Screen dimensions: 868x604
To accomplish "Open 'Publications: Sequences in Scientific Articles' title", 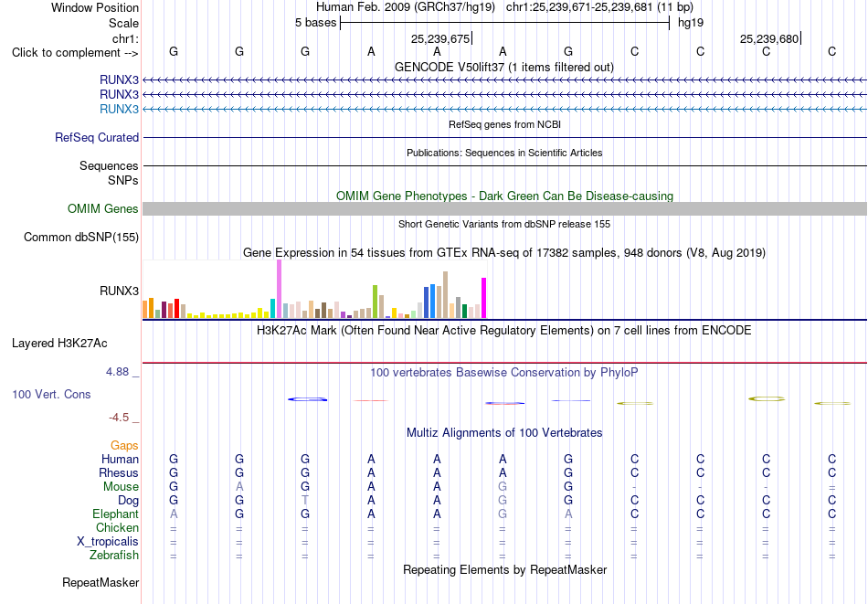I will (504, 153).
